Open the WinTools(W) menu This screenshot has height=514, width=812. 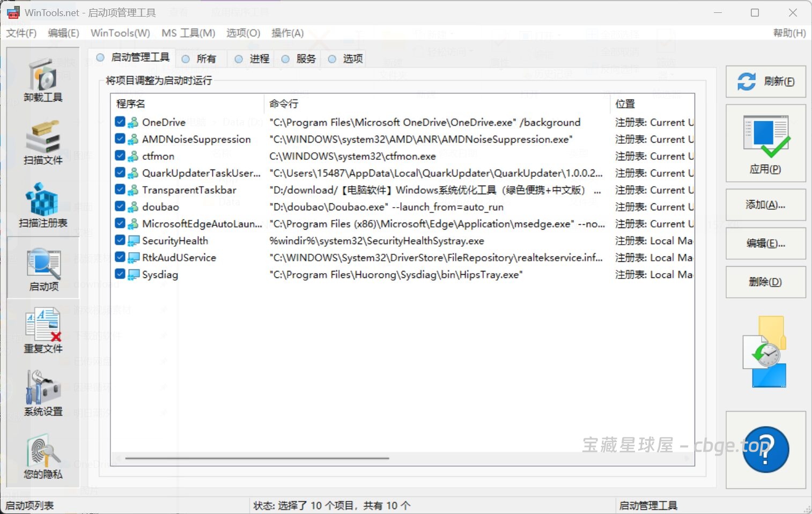tap(120, 33)
